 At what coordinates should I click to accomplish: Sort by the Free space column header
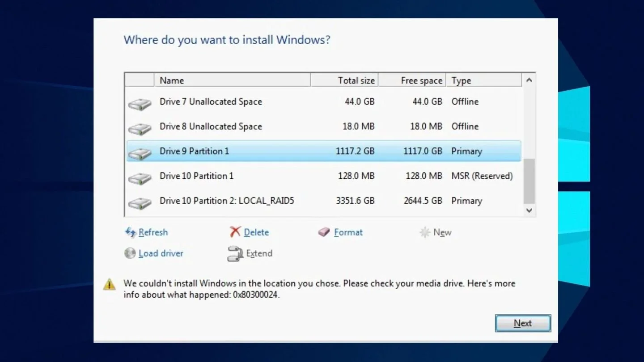[x=412, y=80]
